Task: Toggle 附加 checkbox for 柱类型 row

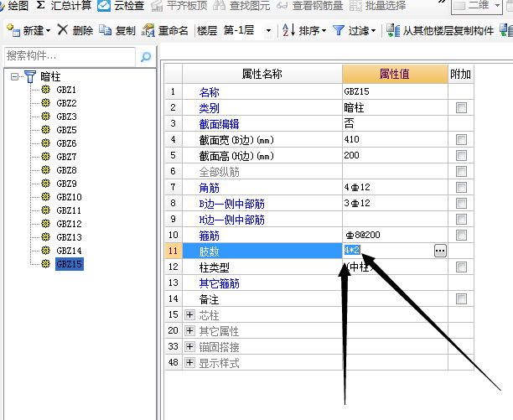Action: click(x=461, y=267)
